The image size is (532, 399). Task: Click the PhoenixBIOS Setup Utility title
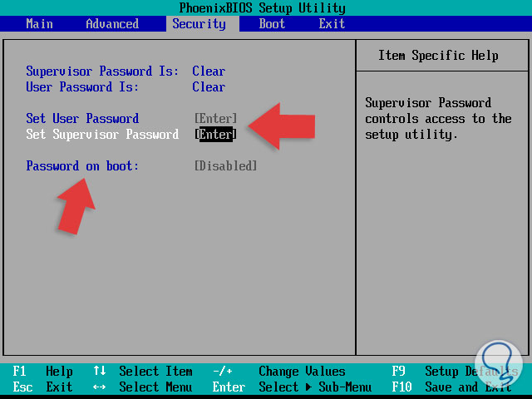[x=263, y=7]
